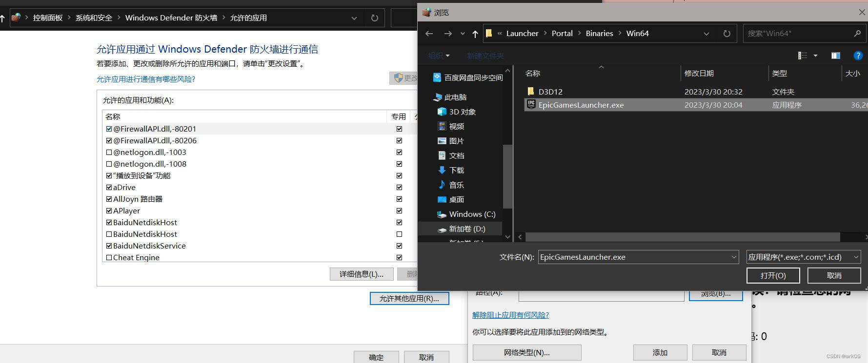This screenshot has height=363, width=868.
Task: Open recent locations dropdown arrow
Action: (463, 34)
